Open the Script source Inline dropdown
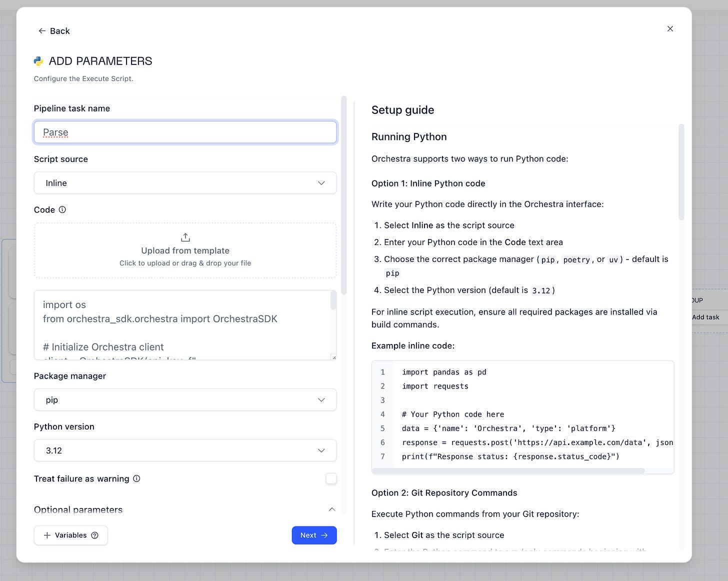This screenshot has height=581, width=728. (185, 183)
